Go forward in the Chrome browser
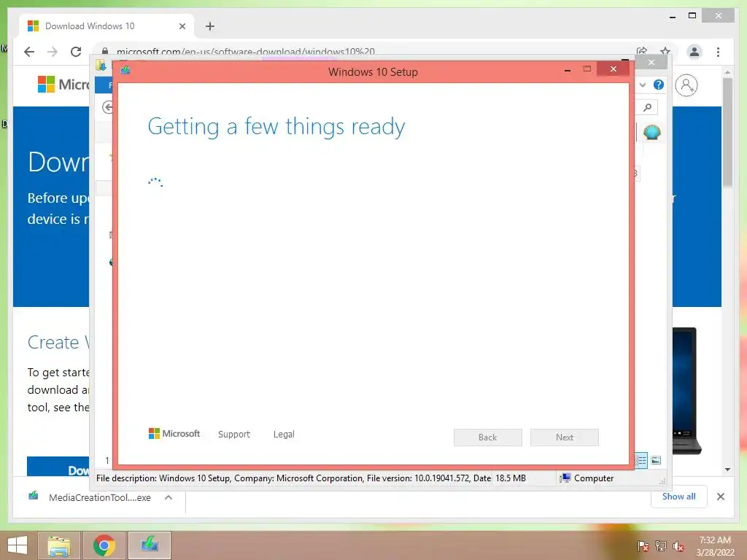This screenshot has height=560, width=747. [x=53, y=52]
